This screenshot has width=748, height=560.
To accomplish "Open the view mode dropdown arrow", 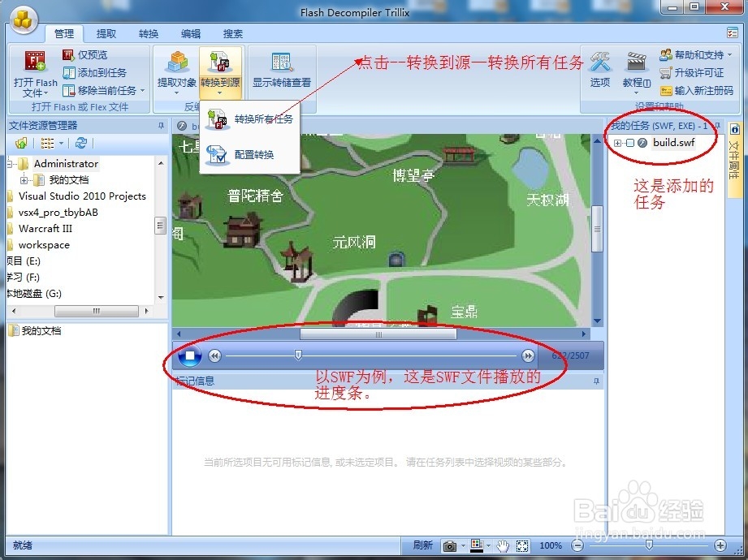I will pyautogui.click(x=61, y=143).
